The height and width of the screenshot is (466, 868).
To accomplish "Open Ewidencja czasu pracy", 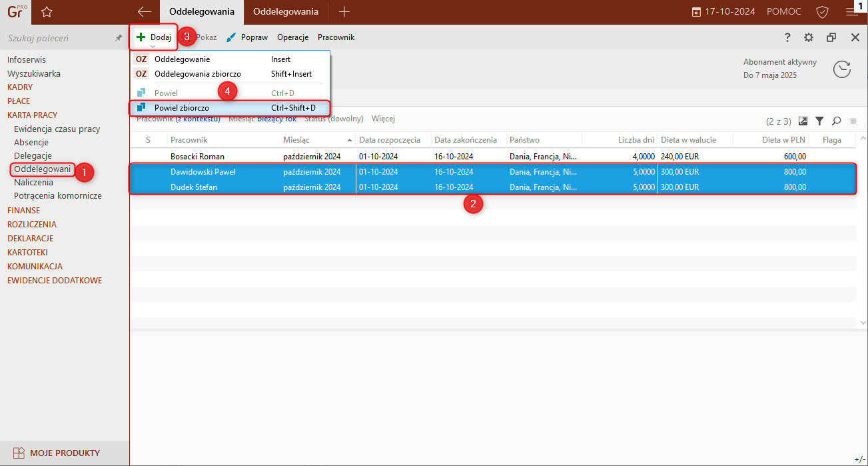I will pyautogui.click(x=57, y=129).
